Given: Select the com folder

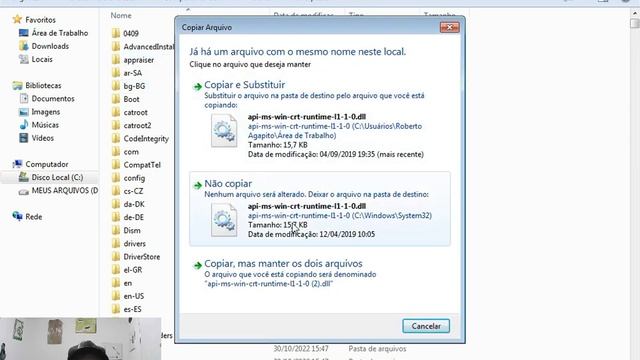Looking at the screenshot, I should (x=131, y=151).
